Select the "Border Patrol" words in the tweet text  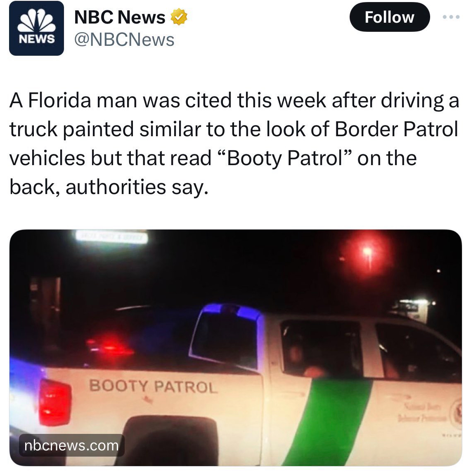(396, 129)
